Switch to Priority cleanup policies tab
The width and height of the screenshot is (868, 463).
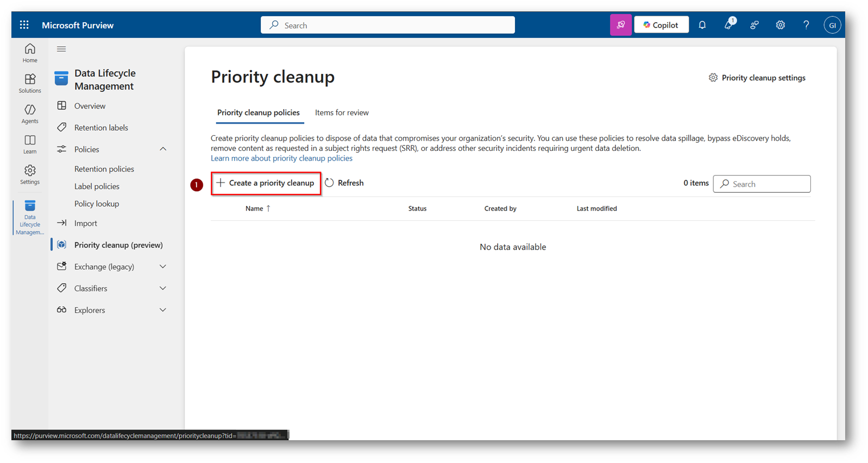pos(259,112)
